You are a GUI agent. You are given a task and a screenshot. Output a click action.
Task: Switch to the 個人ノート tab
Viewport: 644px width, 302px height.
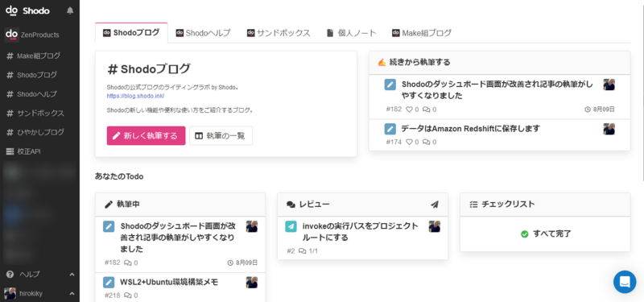[352, 33]
